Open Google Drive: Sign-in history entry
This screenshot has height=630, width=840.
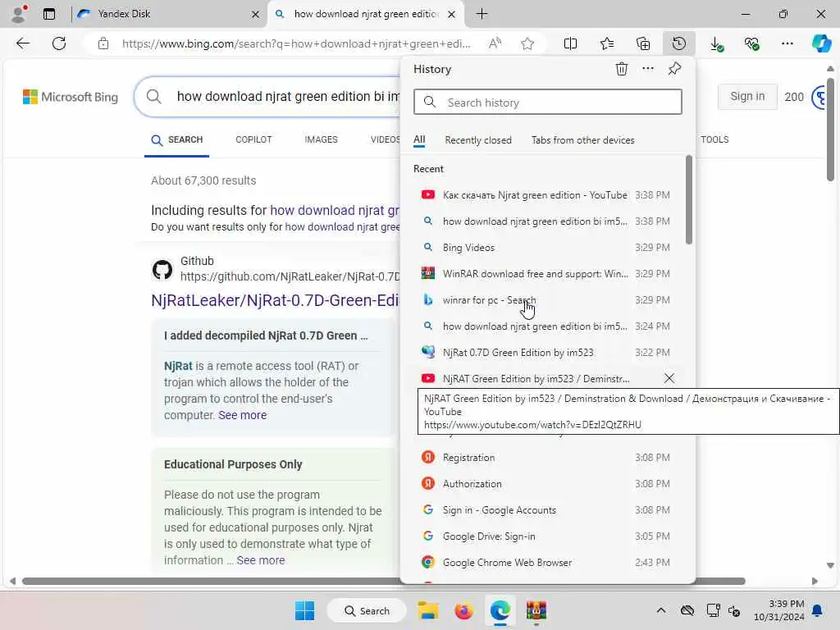546,536
